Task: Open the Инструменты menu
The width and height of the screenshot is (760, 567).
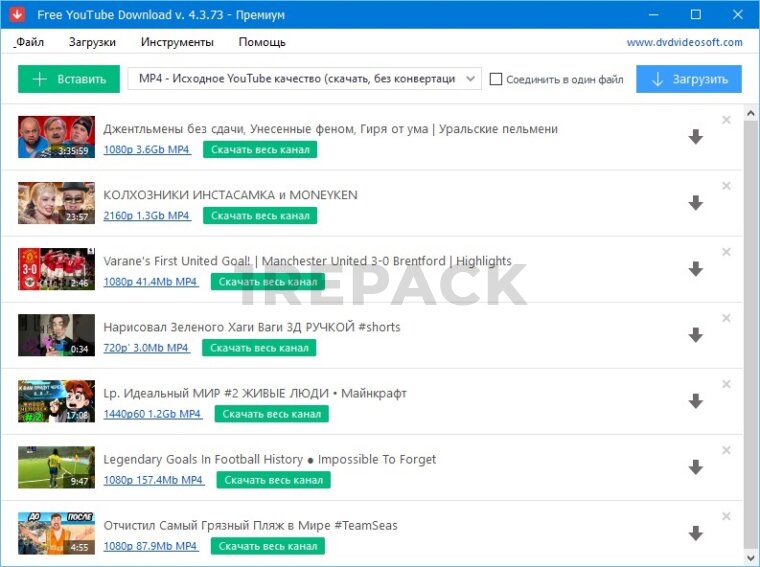Action: click(x=177, y=42)
